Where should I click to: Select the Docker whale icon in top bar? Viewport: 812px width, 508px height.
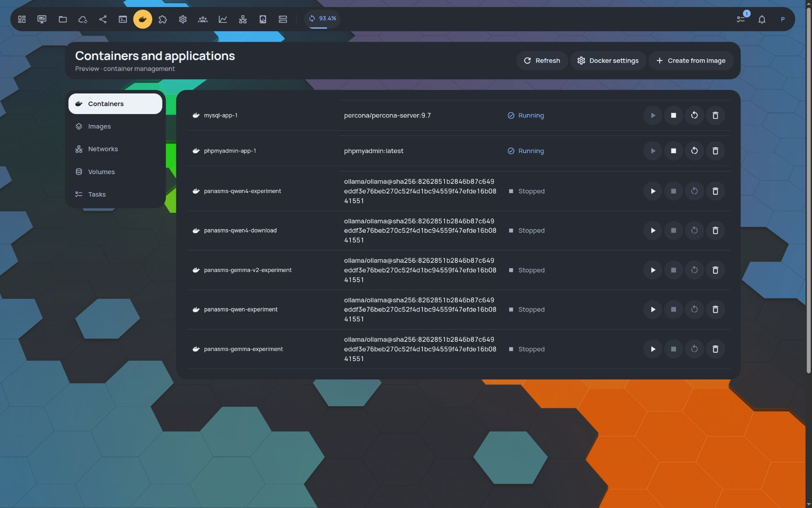pyautogui.click(x=143, y=19)
